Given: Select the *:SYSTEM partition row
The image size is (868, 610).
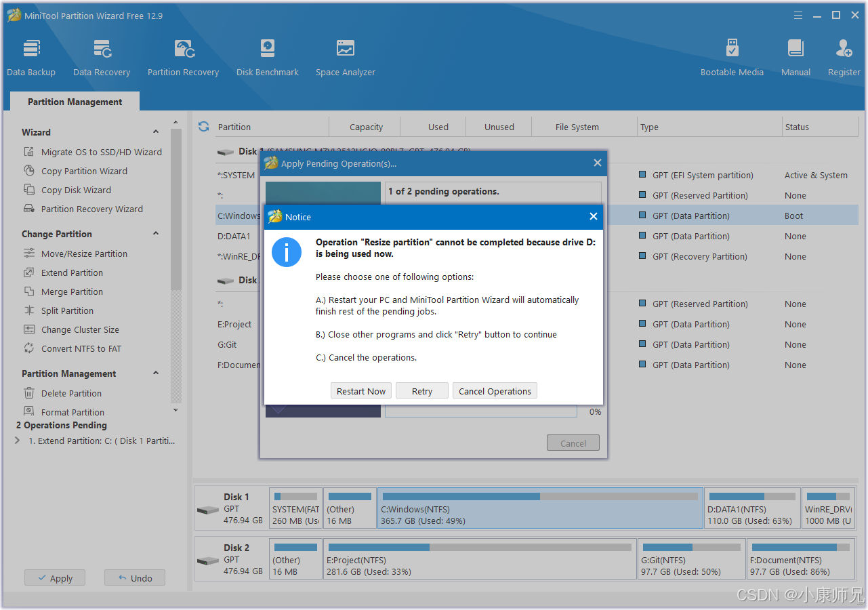Looking at the screenshot, I should 537,176.
